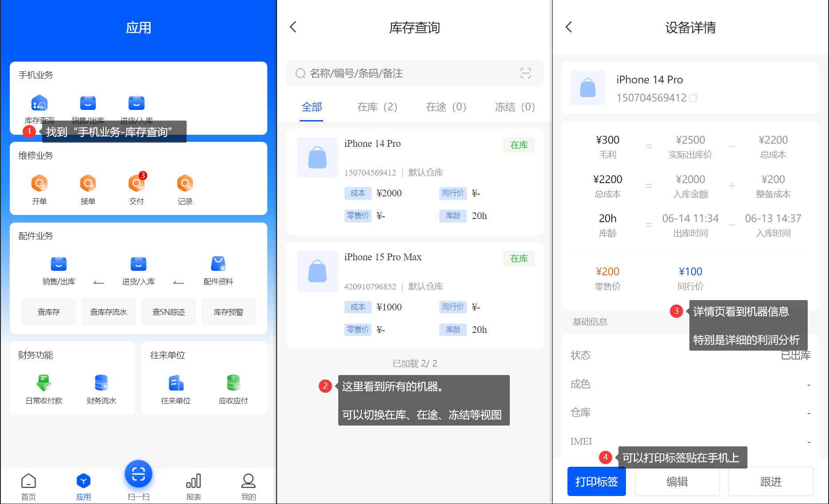Switch to 全部 tab
This screenshot has width=829, height=504.
coord(312,107)
